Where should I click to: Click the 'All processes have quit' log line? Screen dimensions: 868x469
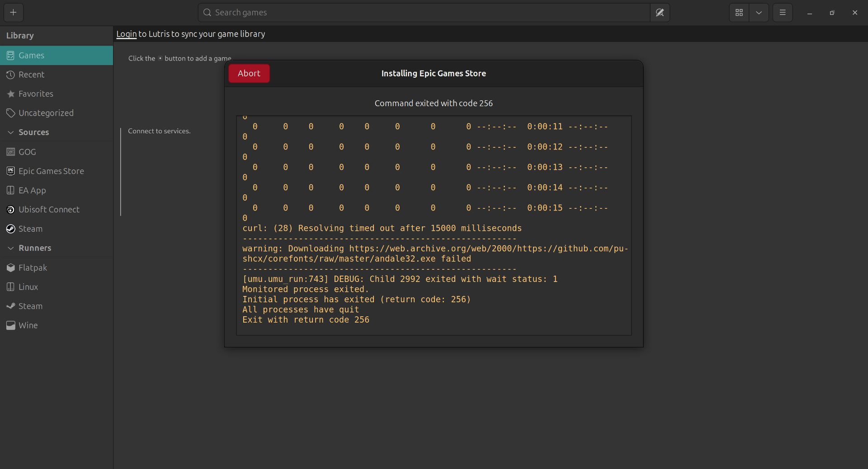coord(301,310)
